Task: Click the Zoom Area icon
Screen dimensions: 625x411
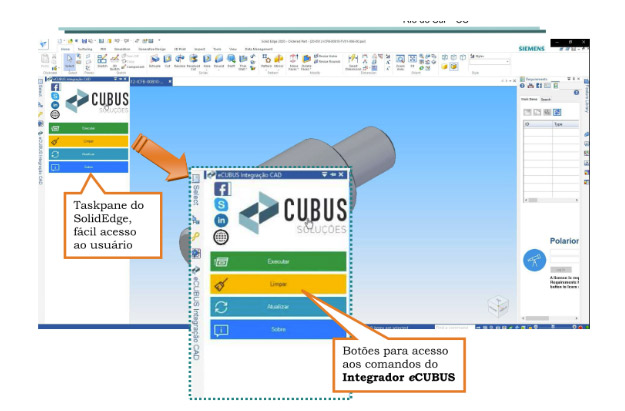Action: (400, 61)
